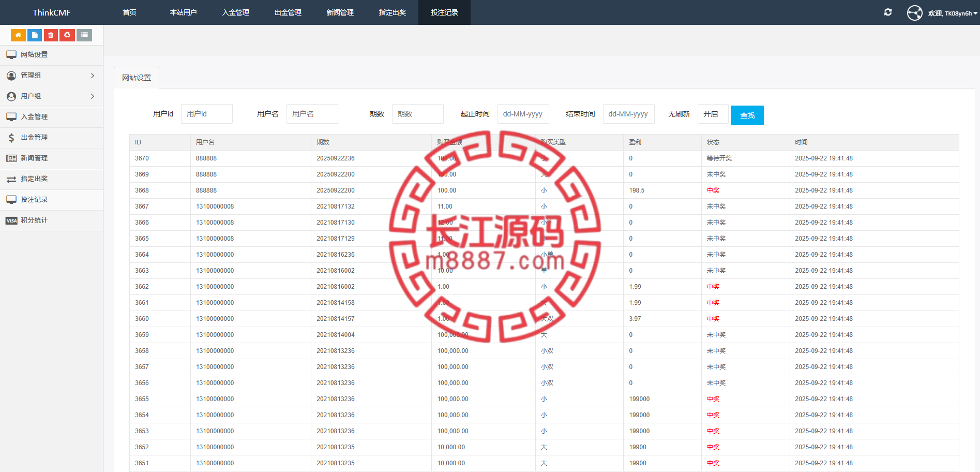Click profit value 198.5
980x472 pixels.
click(x=637, y=190)
